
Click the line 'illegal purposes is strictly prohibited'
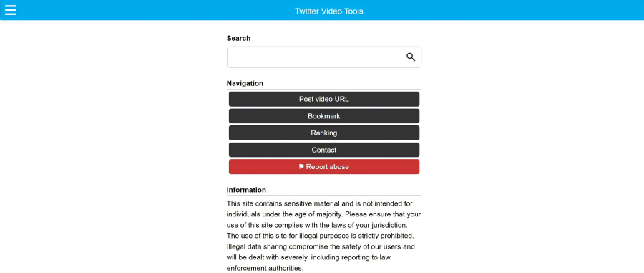321,236
